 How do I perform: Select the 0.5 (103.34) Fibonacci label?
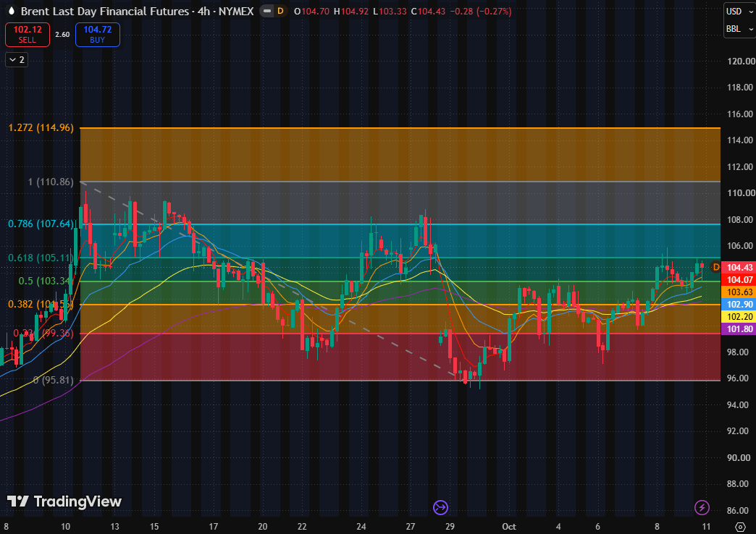coord(45,281)
